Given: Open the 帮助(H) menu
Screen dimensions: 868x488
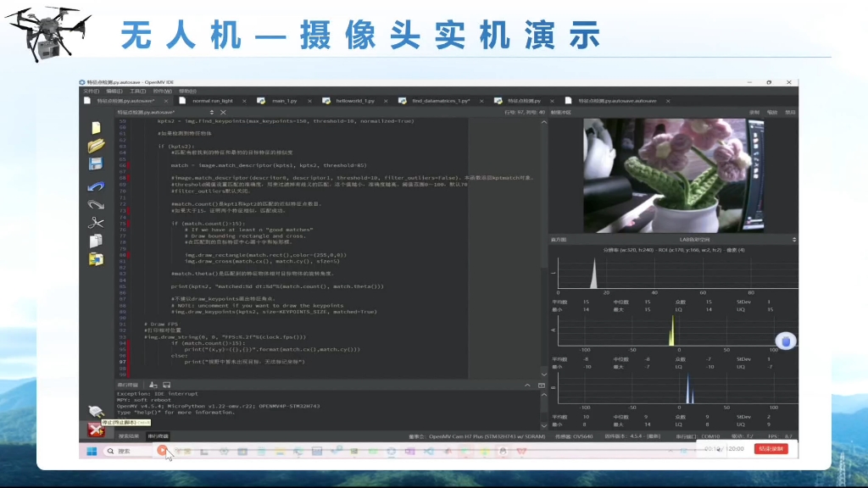Looking at the screenshot, I should click(187, 91).
